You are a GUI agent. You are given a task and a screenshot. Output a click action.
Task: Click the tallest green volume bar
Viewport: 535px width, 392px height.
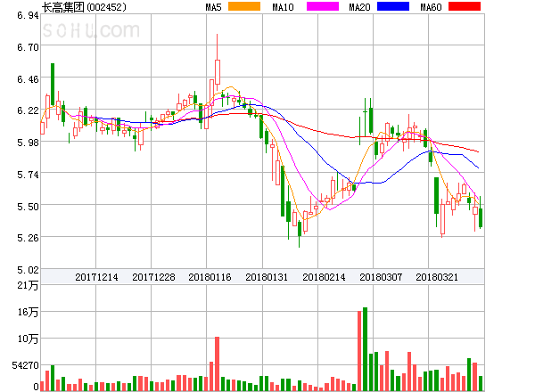(366, 349)
